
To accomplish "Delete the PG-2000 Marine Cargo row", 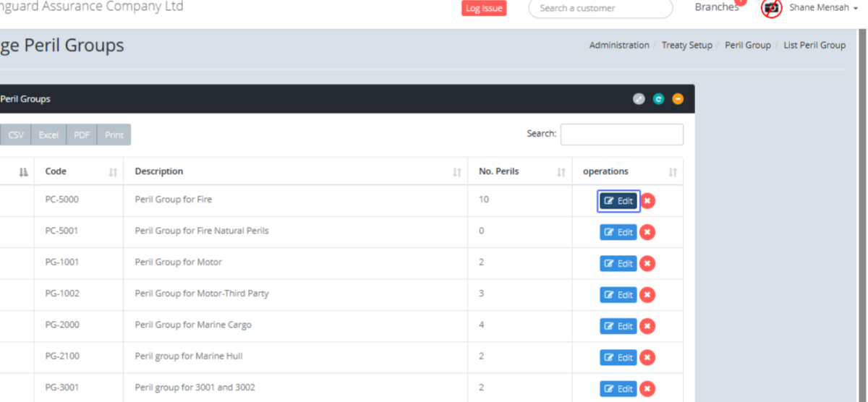I will 648,326.
